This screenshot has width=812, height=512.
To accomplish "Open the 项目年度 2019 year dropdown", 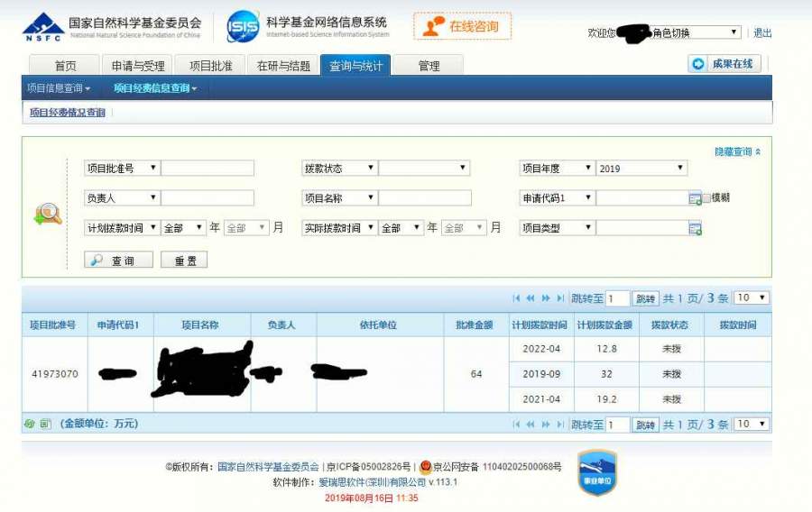I will click(641, 169).
